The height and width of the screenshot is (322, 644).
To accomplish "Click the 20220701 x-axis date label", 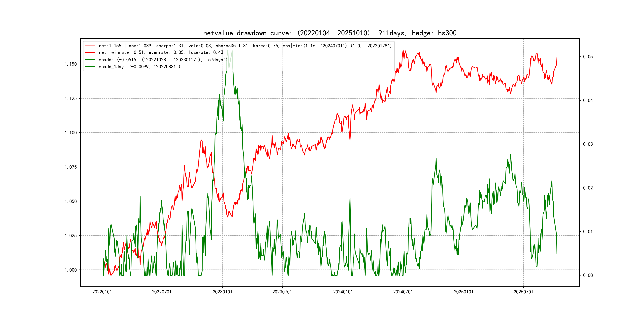I will (x=162, y=292).
